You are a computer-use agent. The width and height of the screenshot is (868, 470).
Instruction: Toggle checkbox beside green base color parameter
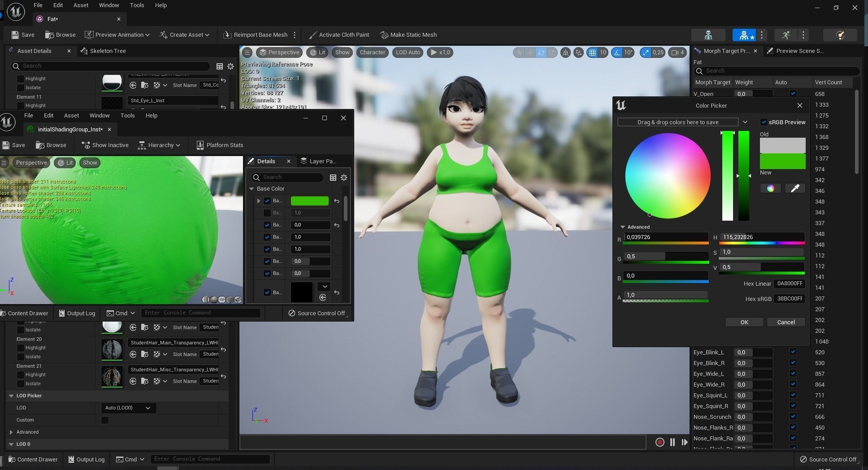[x=267, y=201]
